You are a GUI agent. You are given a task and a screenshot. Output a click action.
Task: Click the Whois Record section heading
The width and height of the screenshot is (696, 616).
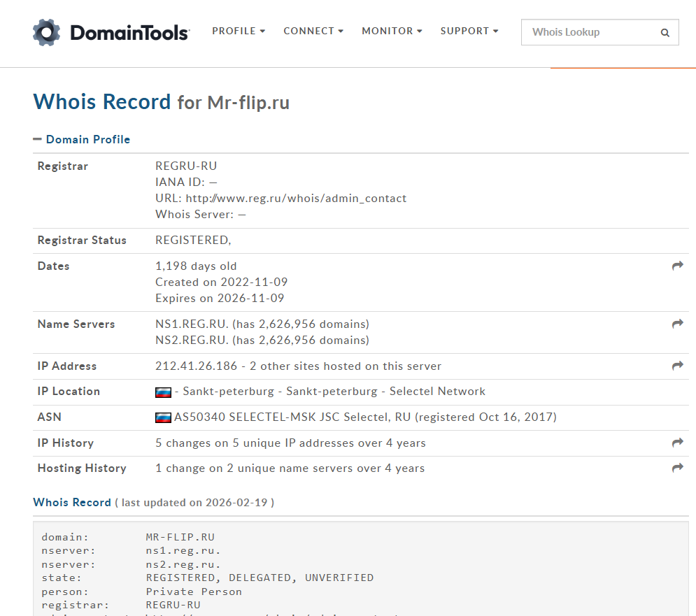72,502
